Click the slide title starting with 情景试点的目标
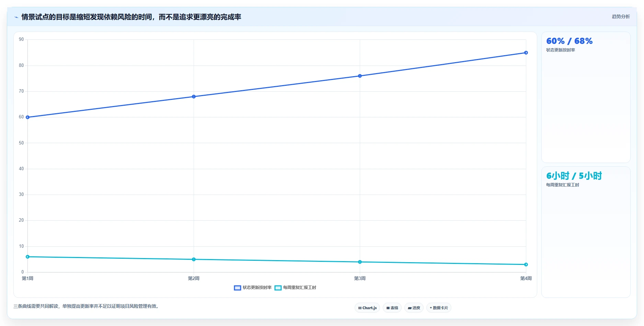644x326 pixels. (x=131, y=17)
